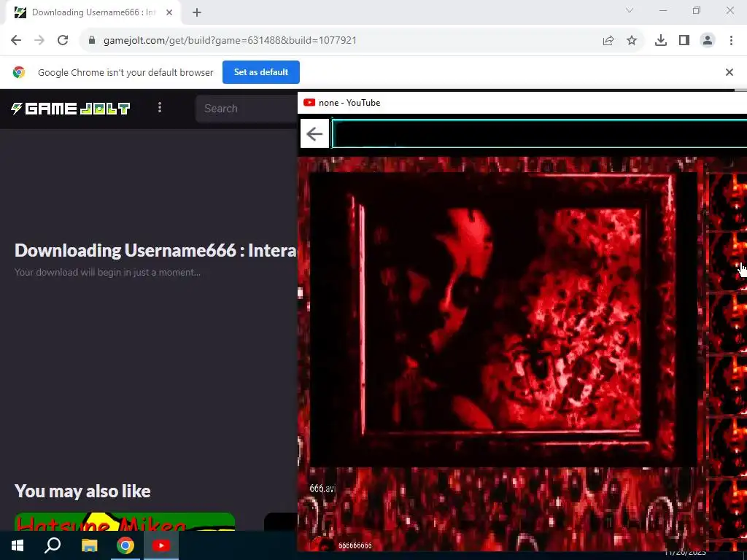The image size is (747, 560).
Task: Click the black address field in YouTube window
Action: coord(539,134)
